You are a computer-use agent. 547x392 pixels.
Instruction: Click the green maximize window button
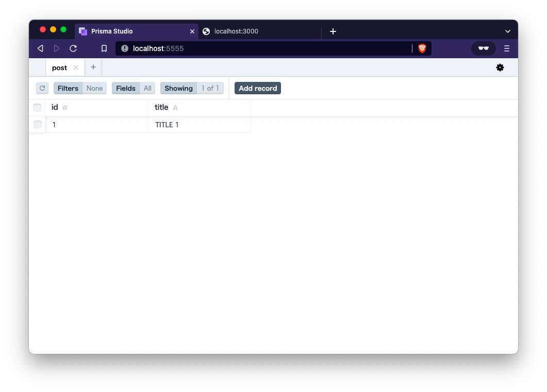63,29
